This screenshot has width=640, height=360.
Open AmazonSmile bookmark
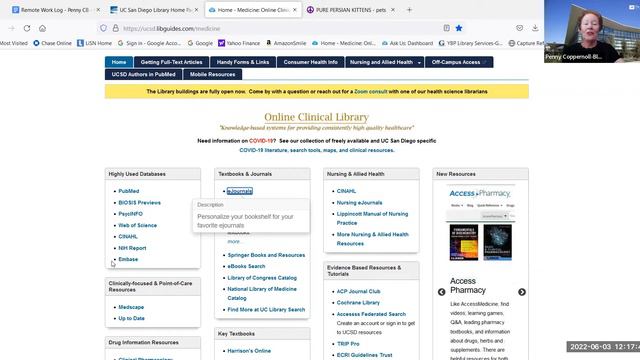tap(286, 43)
